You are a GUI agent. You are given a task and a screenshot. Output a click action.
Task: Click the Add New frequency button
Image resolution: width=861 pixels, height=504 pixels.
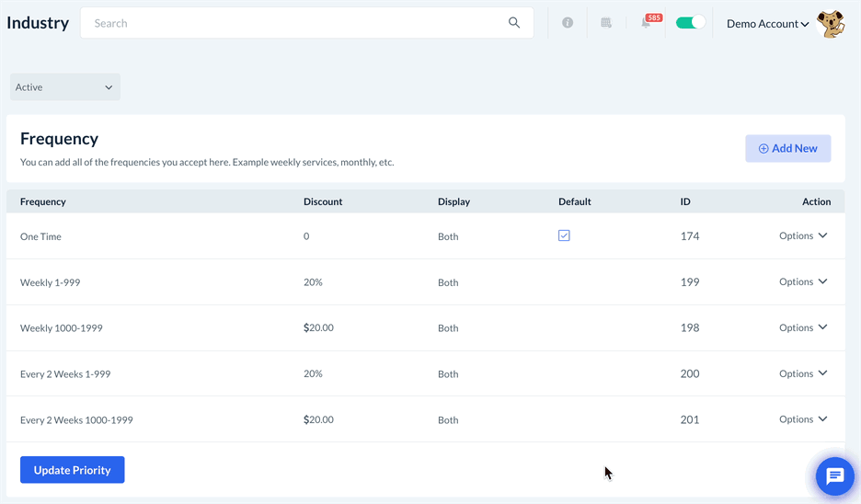787,148
